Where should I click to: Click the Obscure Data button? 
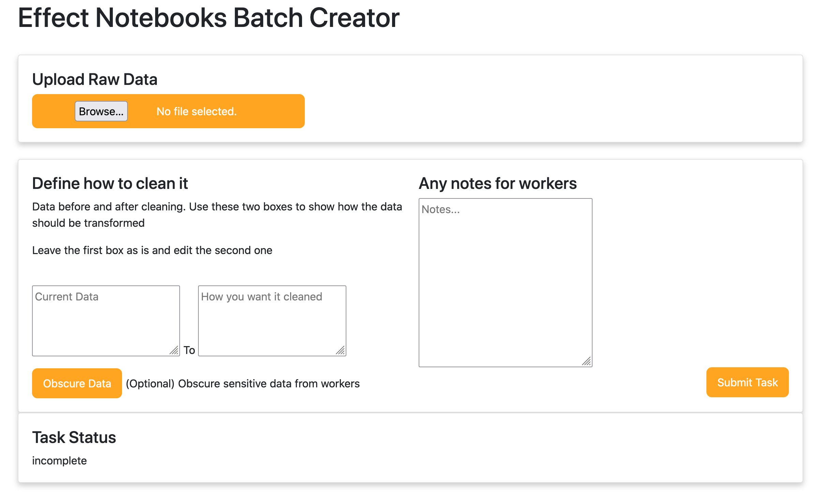tap(77, 383)
